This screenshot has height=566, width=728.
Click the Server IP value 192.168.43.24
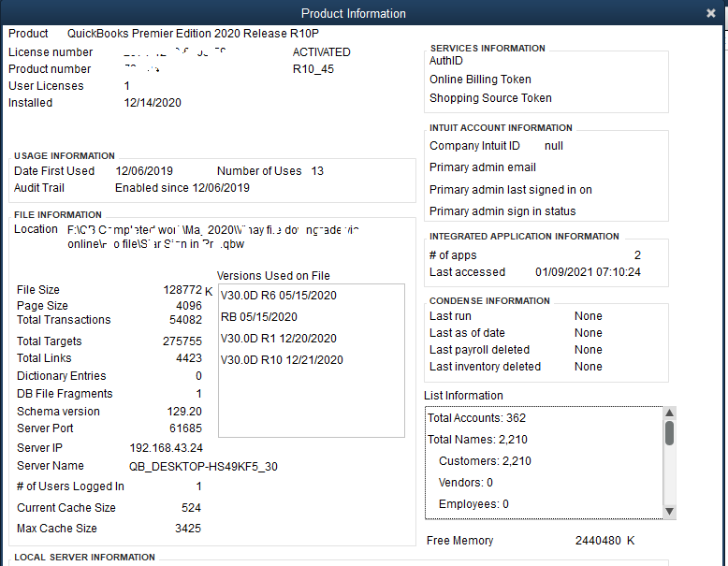point(167,448)
